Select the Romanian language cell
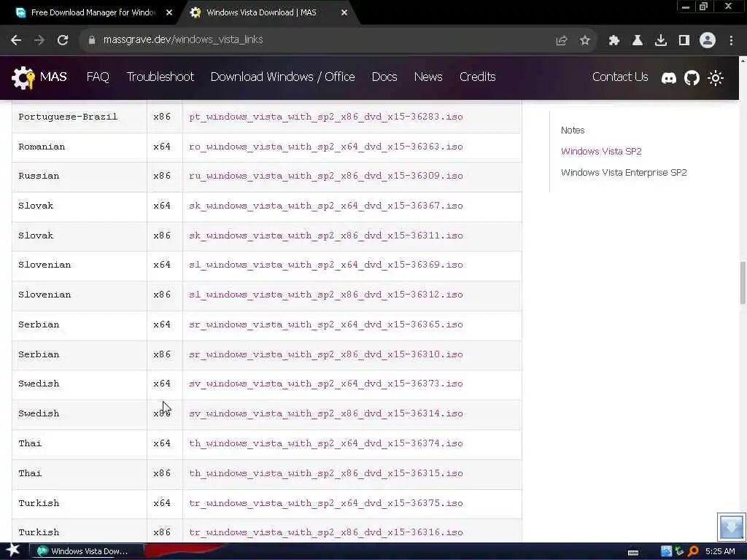Screen dimensions: 747x560 click(79, 147)
